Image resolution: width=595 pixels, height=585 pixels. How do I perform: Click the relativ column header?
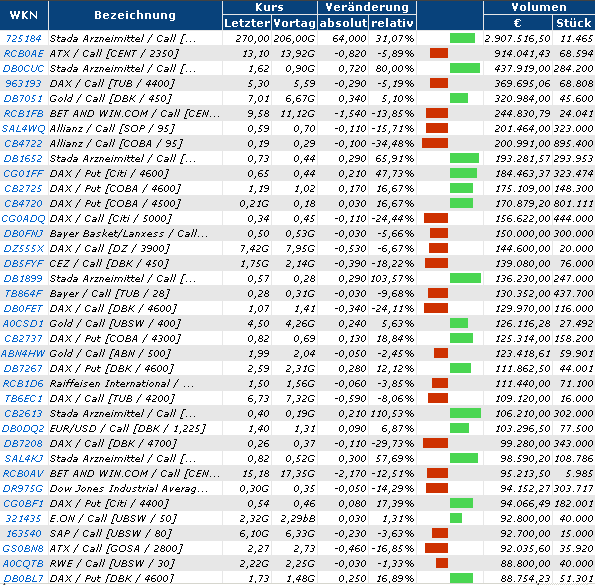(392, 23)
